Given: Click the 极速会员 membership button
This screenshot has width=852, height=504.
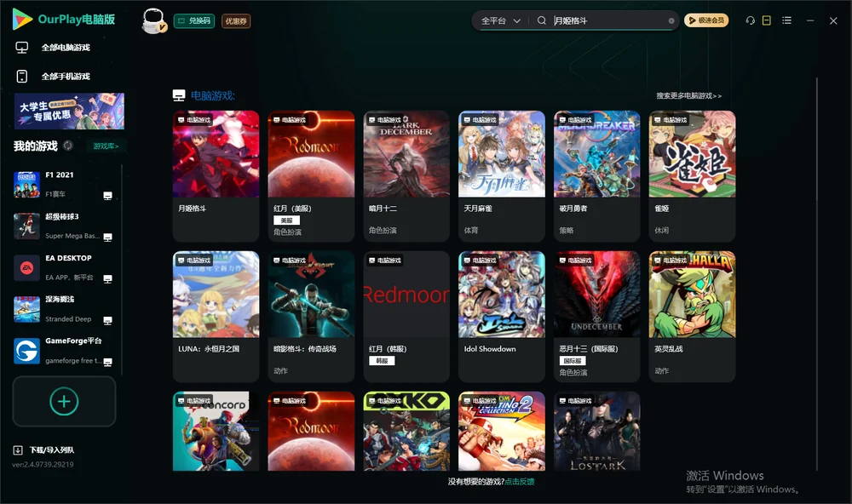Looking at the screenshot, I should click(x=706, y=20).
